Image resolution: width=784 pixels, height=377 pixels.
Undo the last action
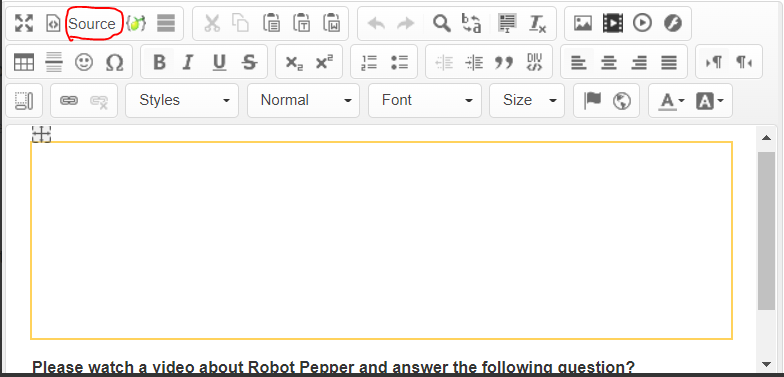376,23
